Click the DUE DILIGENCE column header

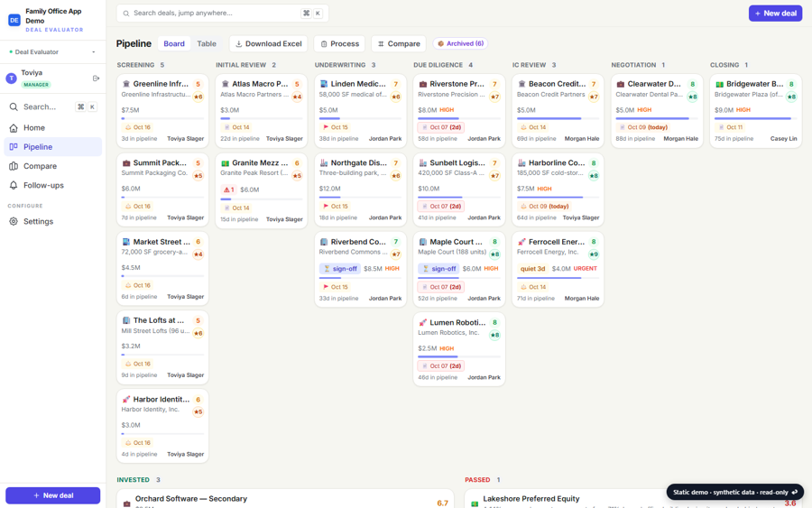pos(438,65)
